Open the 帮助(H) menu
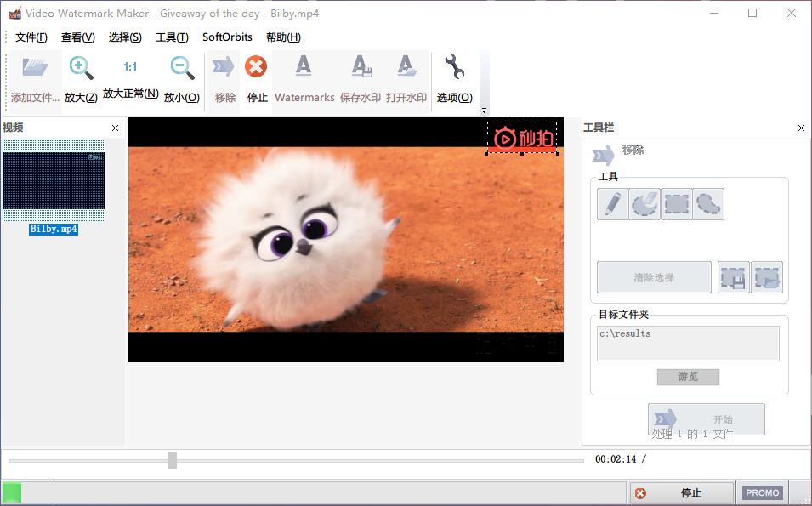 pyautogui.click(x=283, y=37)
